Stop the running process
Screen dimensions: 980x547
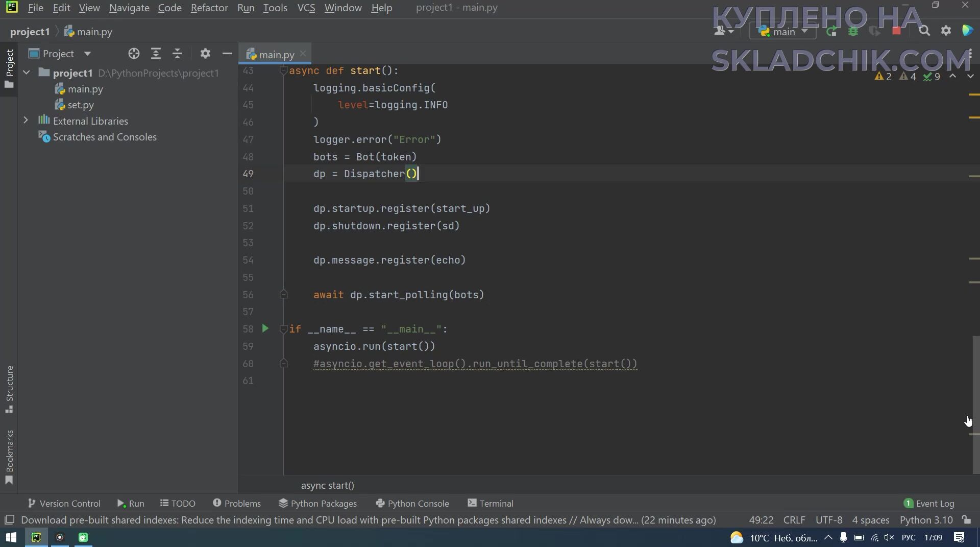pyautogui.click(x=896, y=31)
